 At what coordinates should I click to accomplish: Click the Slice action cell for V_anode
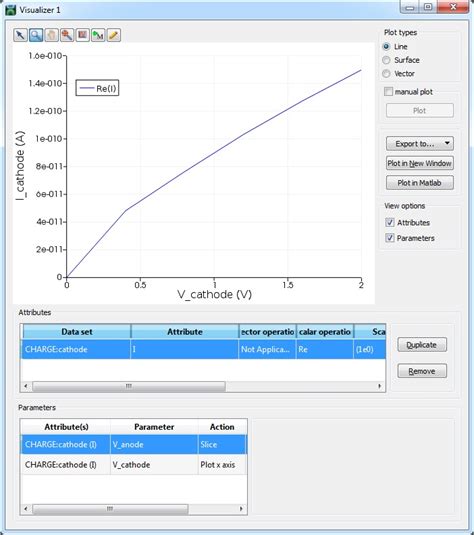tap(222, 444)
